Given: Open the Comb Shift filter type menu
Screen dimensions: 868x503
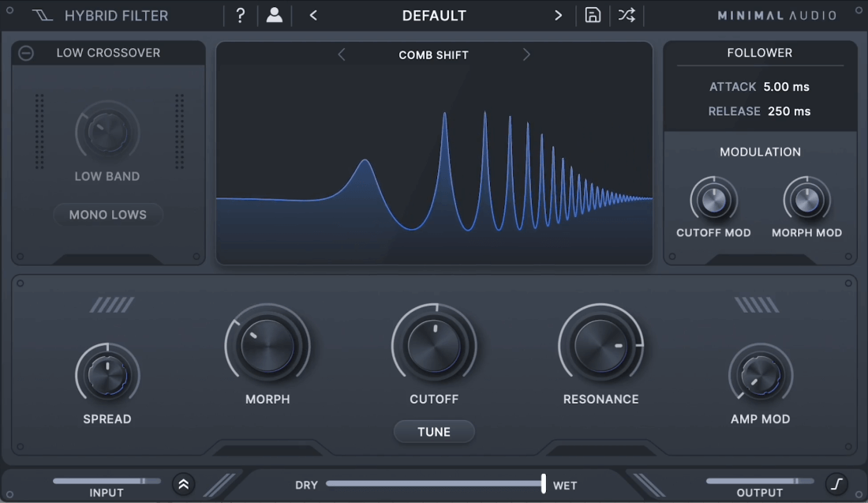Looking at the screenshot, I should [433, 54].
